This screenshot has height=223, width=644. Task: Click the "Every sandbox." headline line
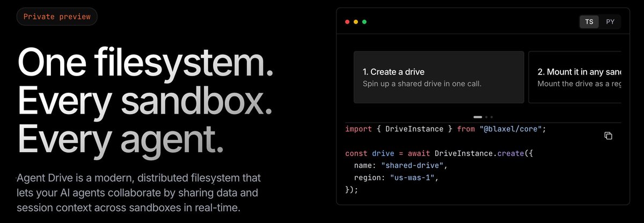pyautogui.click(x=145, y=100)
